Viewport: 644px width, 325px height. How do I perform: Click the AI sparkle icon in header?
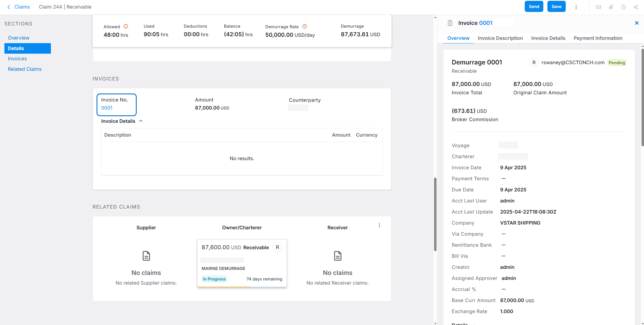pyautogui.click(x=636, y=7)
